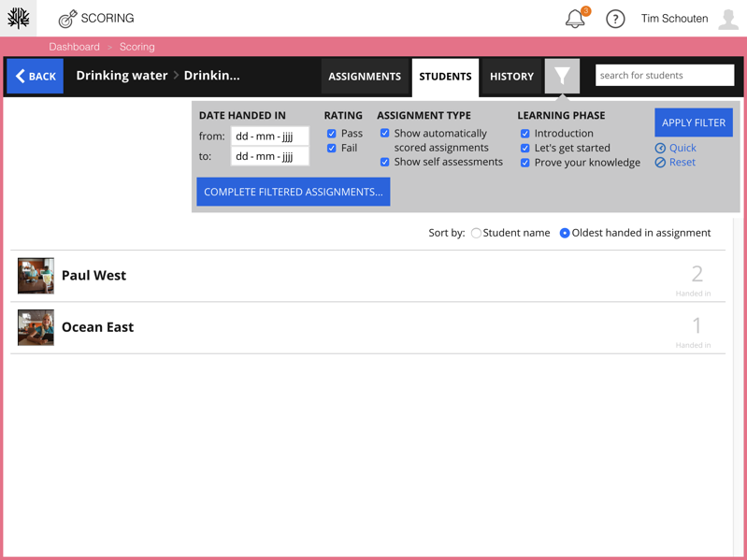Click the date handed in to field

point(270,156)
